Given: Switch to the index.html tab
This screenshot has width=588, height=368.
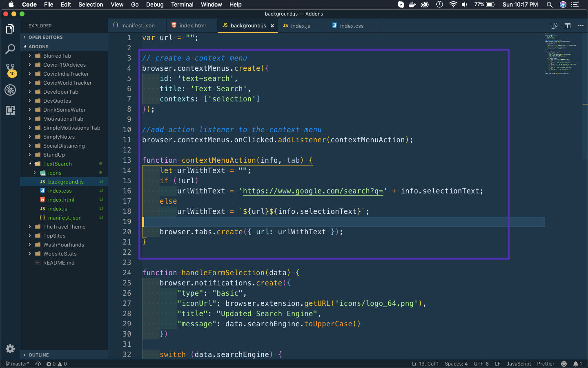Looking at the screenshot, I should [x=192, y=25].
